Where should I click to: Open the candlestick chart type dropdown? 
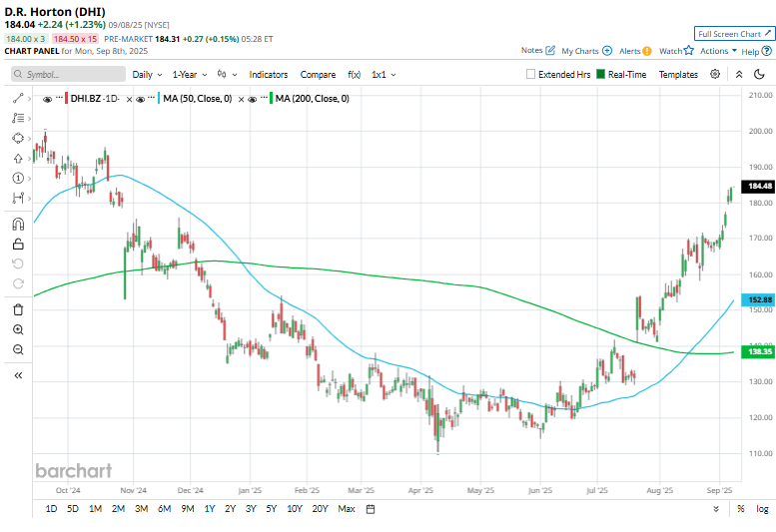click(227, 75)
